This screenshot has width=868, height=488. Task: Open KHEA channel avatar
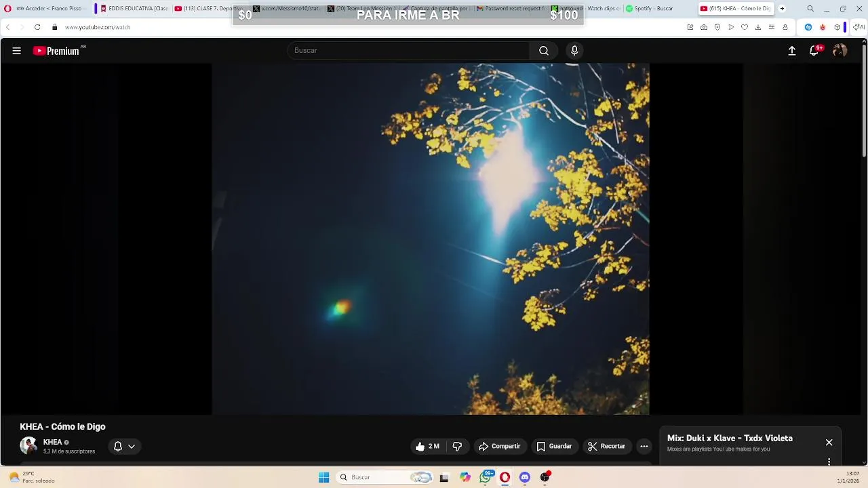coord(28,445)
